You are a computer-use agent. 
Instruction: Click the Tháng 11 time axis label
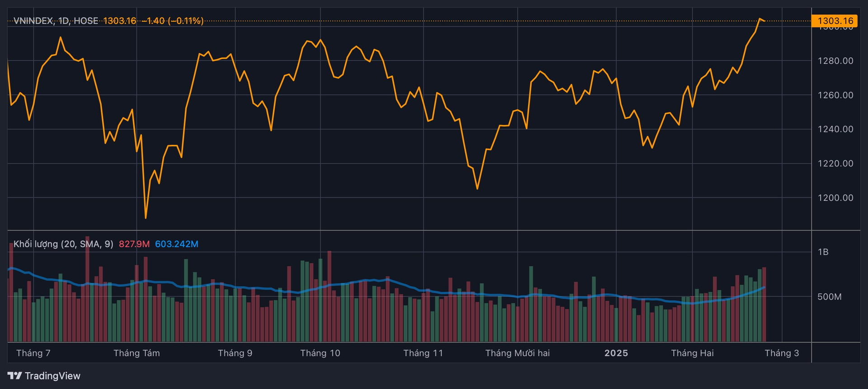point(423,353)
